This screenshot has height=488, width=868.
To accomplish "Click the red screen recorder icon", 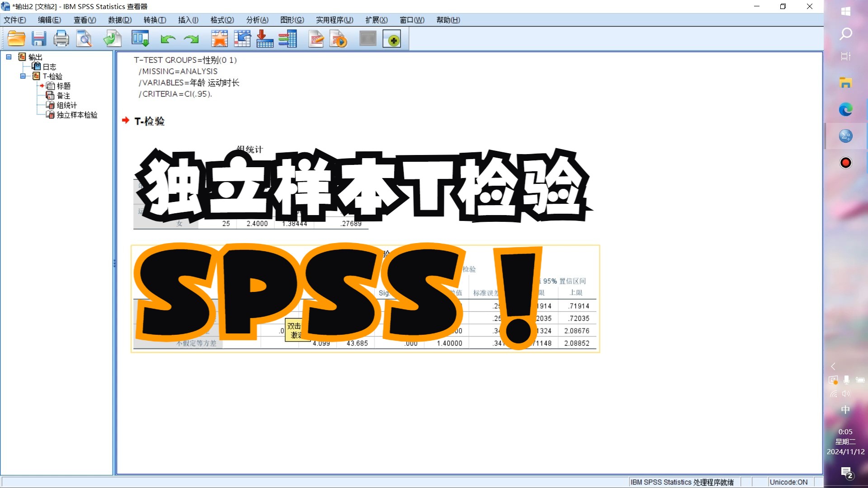I will tap(845, 163).
